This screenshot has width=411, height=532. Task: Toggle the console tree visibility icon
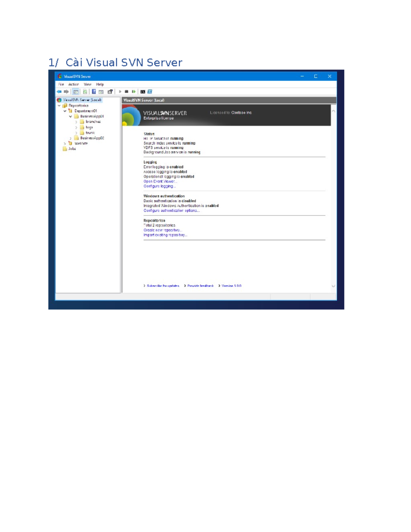pyautogui.click(x=76, y=91)
